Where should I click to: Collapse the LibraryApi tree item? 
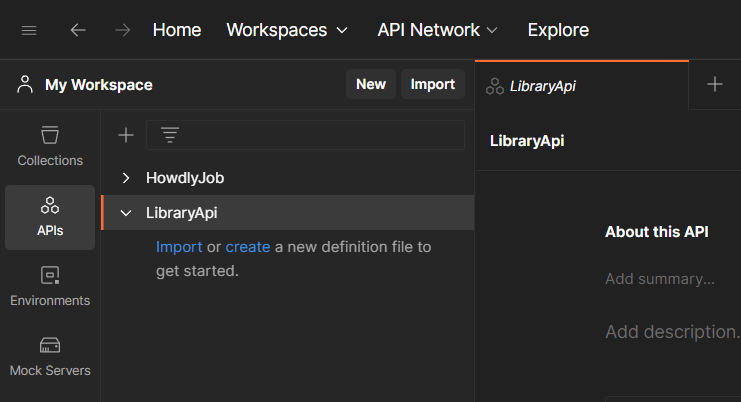click(x=126, y=213)
